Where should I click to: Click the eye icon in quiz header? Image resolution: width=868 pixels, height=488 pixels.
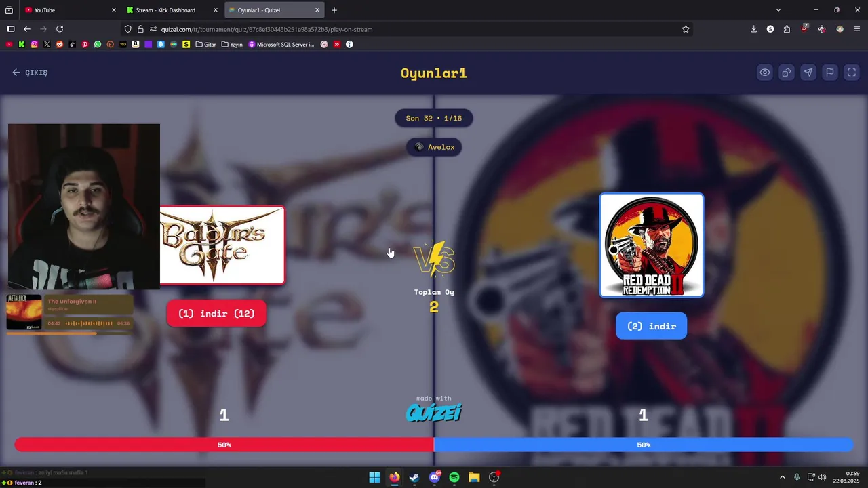point(765,73)
